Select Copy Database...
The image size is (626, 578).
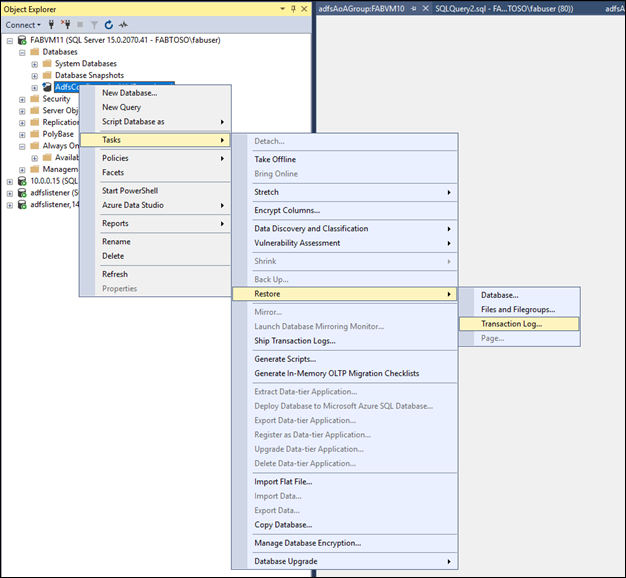[345, 525]
